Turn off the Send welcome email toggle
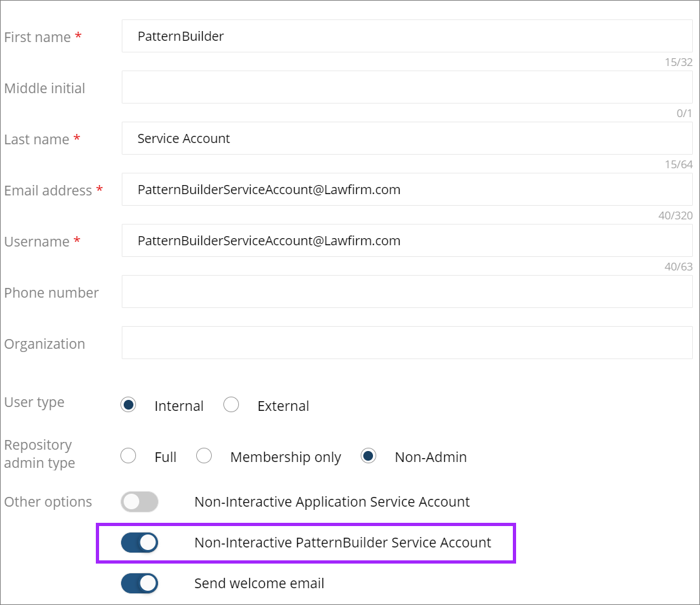Image resolution: width=700 pixels, height=605 pixels. [x=140, y=583]
